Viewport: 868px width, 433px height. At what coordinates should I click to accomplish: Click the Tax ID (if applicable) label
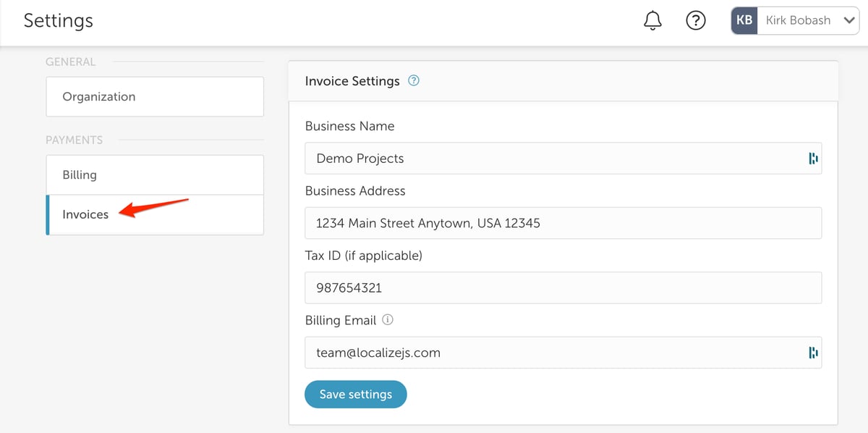364,256
